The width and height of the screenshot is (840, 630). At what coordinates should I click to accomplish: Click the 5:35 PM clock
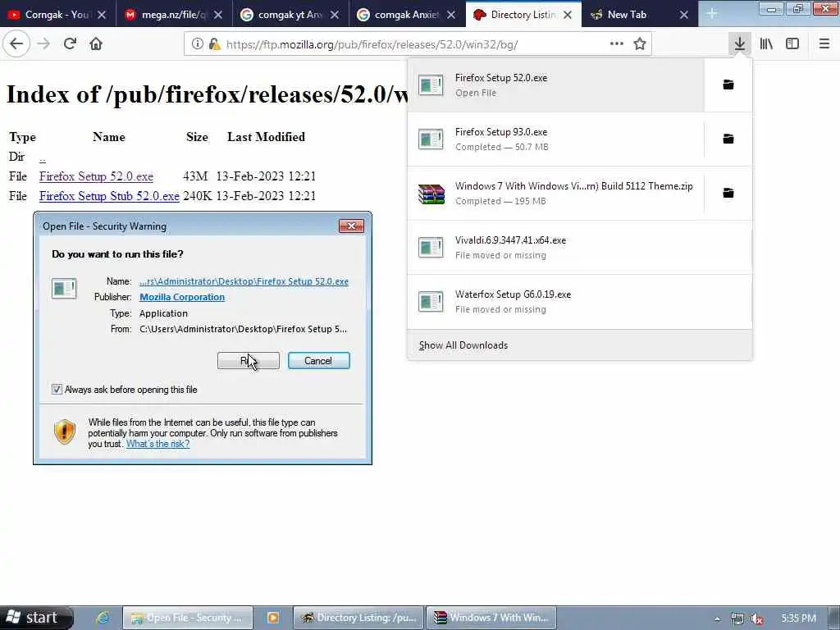[798, 619]
